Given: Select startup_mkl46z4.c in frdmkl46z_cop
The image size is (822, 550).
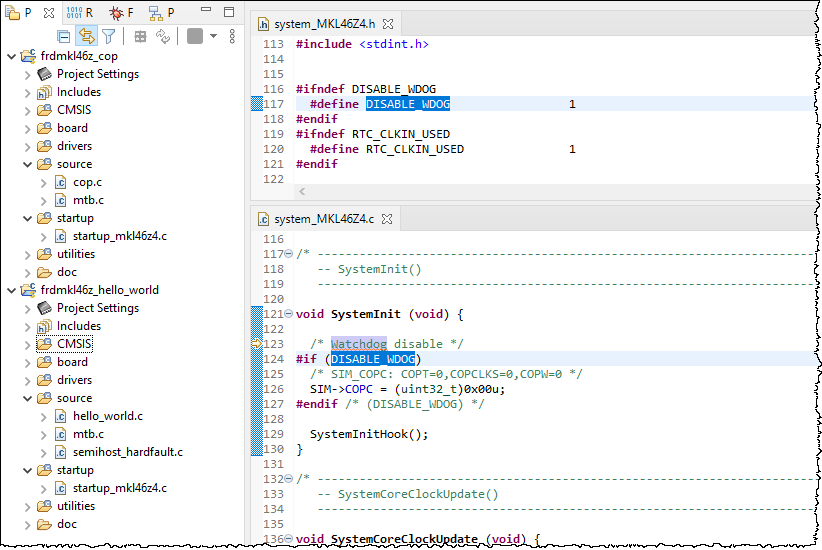Looking at the screenshot, I should click(x=120, y=236).
